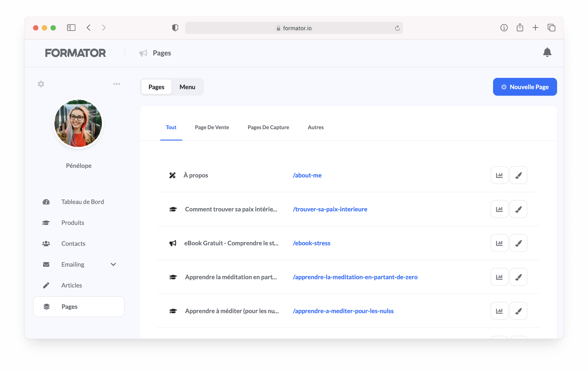Click the browser address bar
This screenshot has width=588, height=371.
(x=294, y=28)
